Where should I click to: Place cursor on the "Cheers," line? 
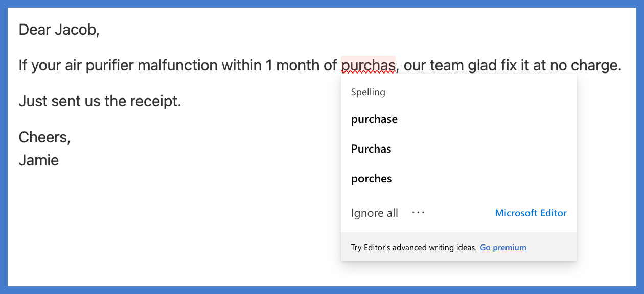pyautogui.click(x=44, y=137)
